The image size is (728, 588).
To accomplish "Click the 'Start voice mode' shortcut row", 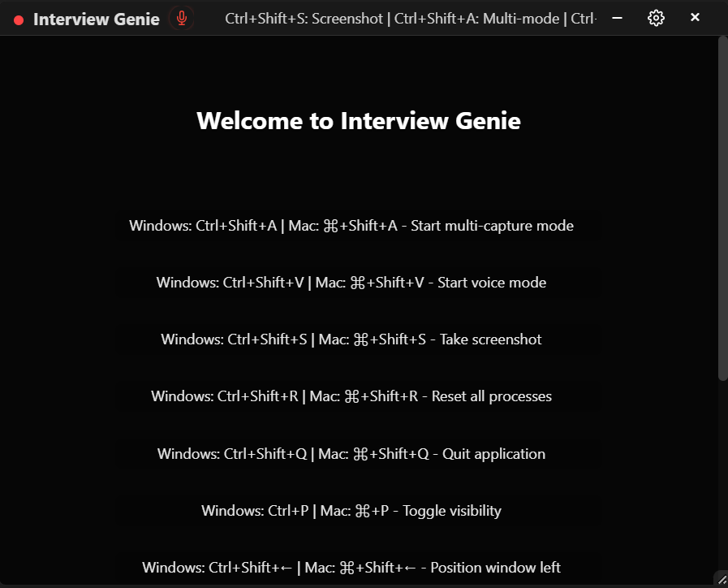I will 352,283.
